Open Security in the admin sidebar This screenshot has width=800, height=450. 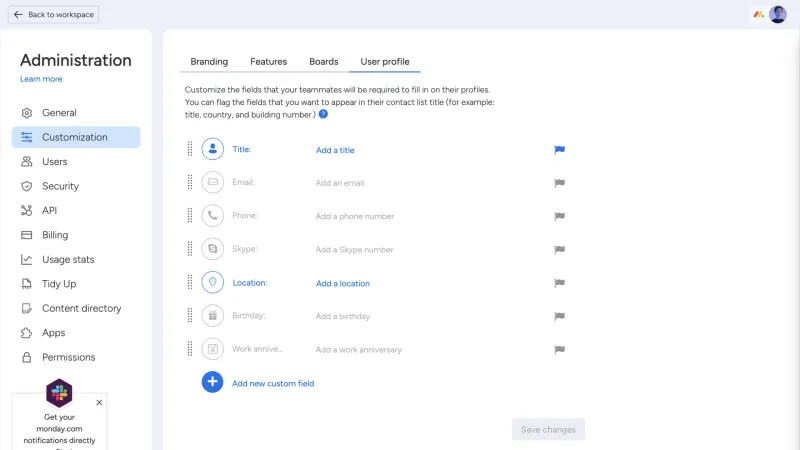pos(76,186)
